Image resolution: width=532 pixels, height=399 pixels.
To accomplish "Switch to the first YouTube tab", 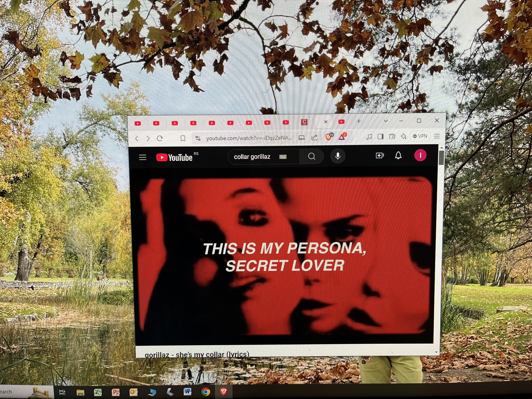I will pos(138,123).
